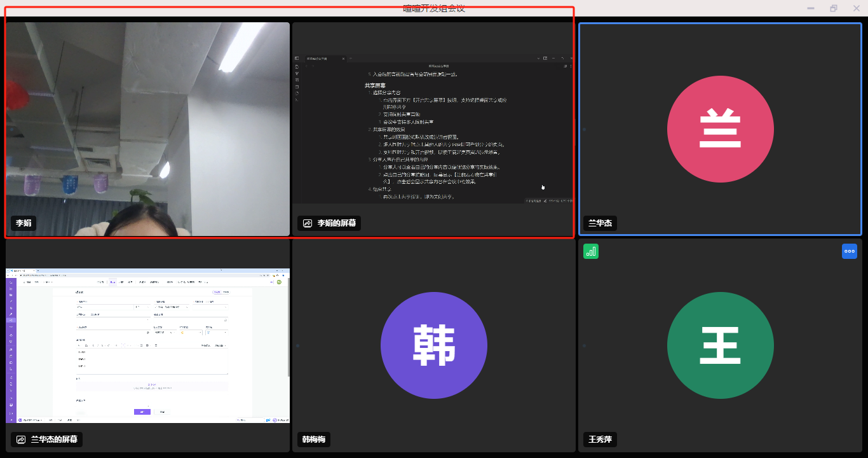Click the share icon beside 兰华杰的屏幕
Viewport: 868px width, 458px height.
(21, 440)
